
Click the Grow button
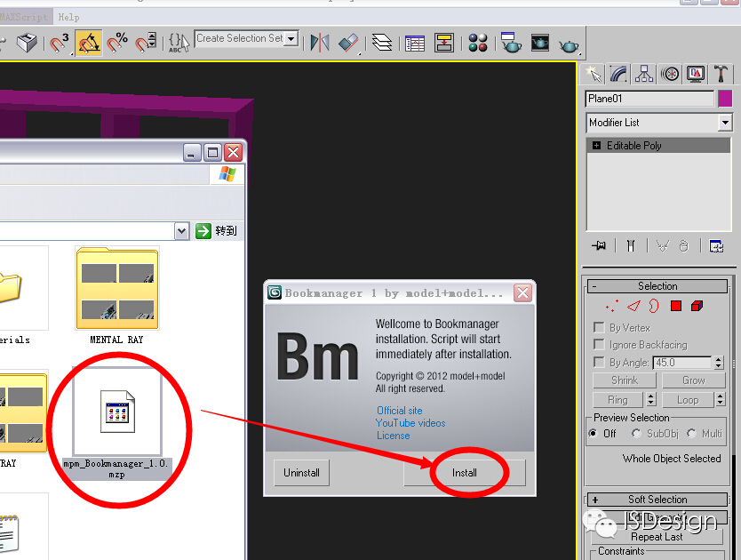[x=693, y=380]
